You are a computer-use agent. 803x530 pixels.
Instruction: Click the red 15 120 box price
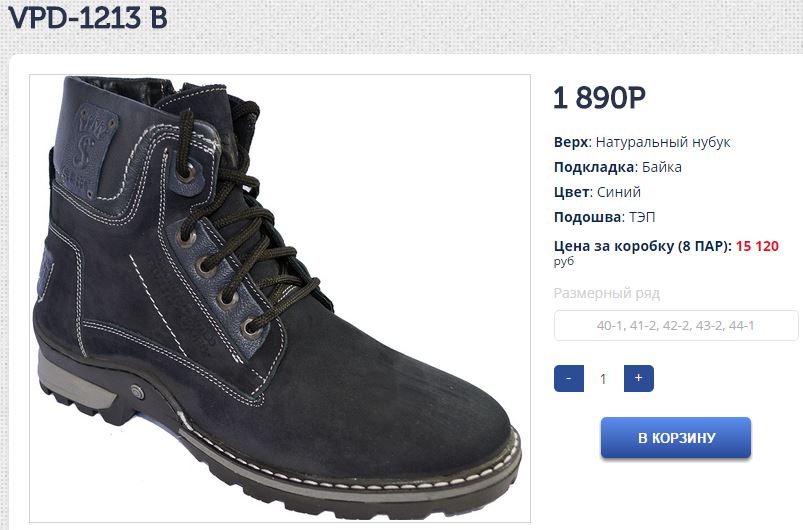757,246
